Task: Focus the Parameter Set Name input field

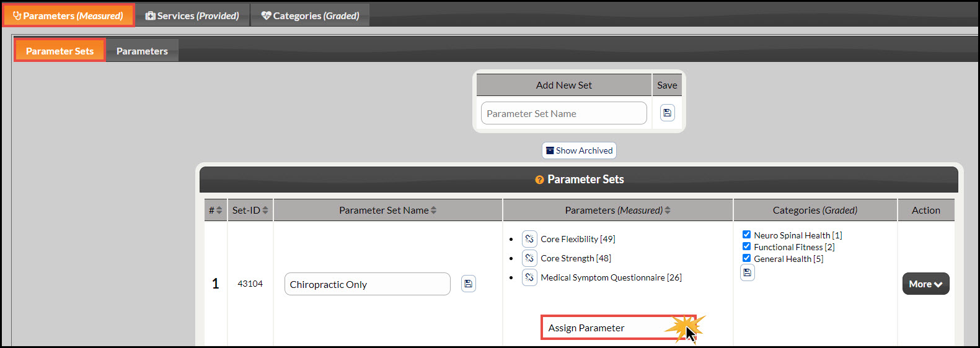Action: (563, 113)
